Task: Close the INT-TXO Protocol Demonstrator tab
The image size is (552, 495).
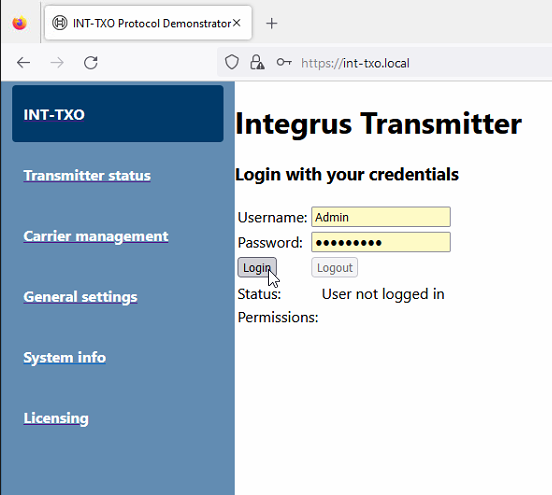Action: [x=237, y=23]
